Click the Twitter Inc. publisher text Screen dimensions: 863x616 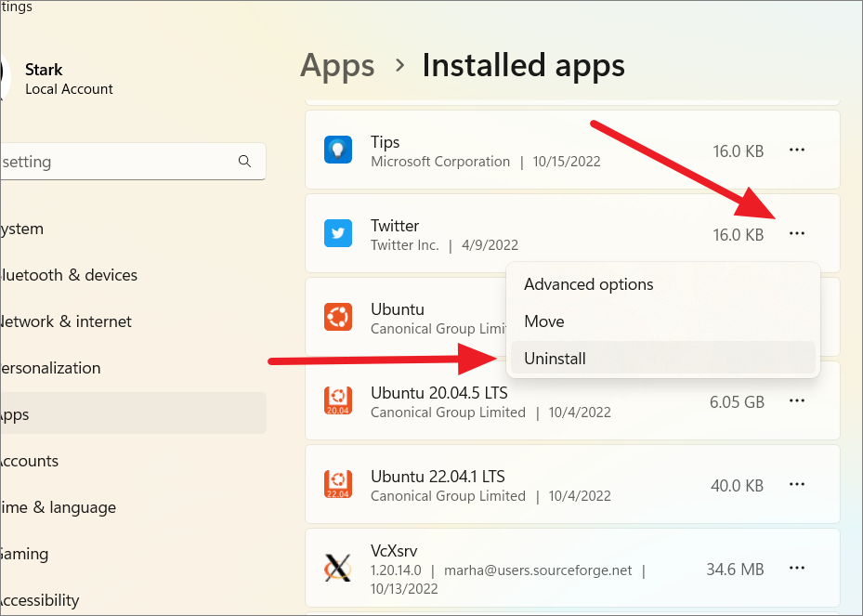405,245
